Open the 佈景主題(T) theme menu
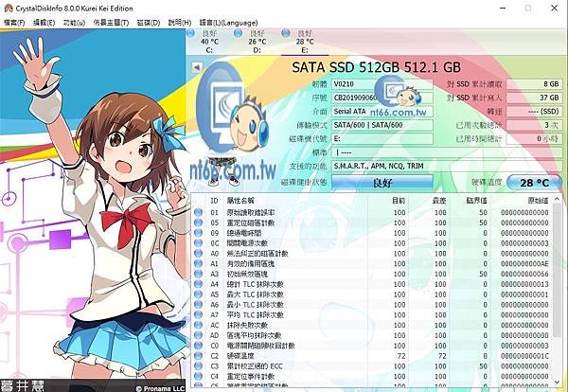 coord(111,23)
